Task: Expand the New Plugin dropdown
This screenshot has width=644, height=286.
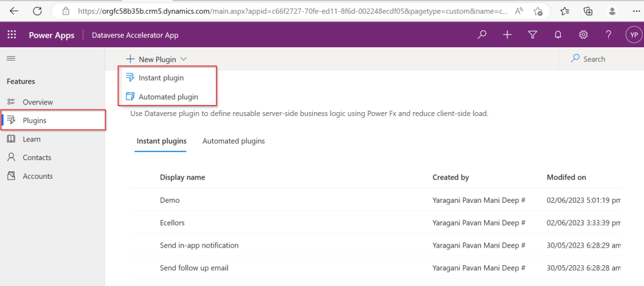Action: [x=156, y=59]
